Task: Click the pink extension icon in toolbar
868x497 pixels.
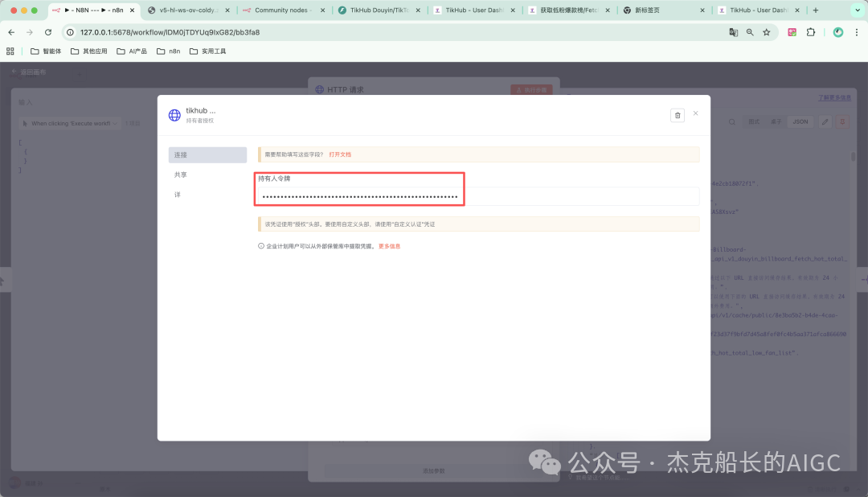Action: click(792, 32)
